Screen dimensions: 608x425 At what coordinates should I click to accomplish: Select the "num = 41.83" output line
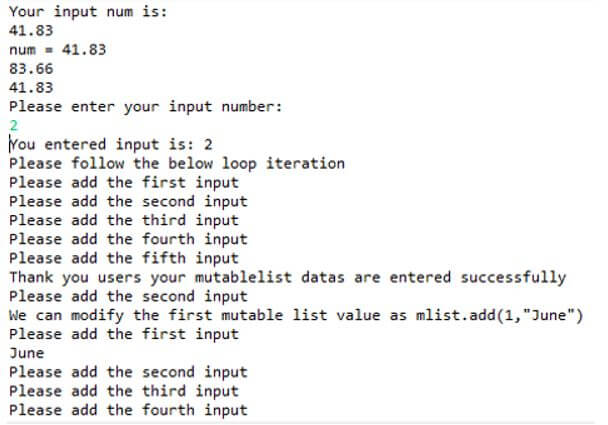(x=57, y=49)
